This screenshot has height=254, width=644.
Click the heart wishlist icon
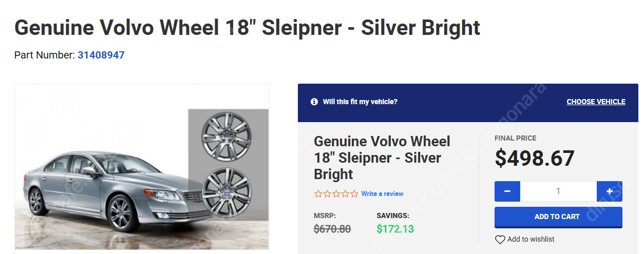point(500,240)
